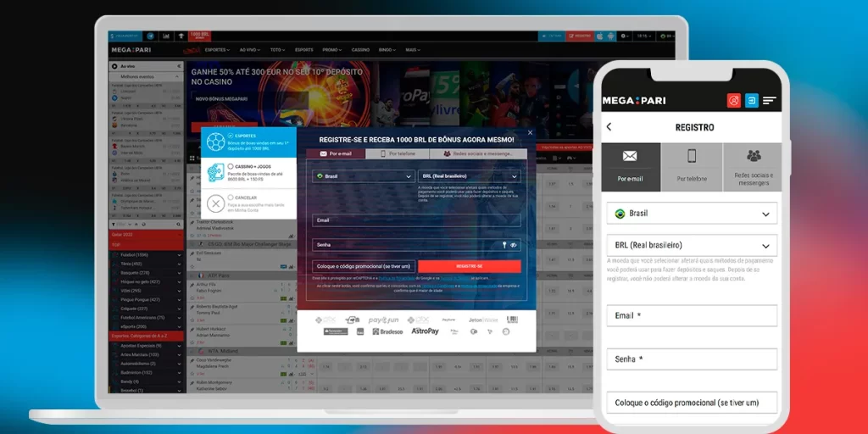Click the soccer ball bonus icon

click(x=215, y=142)
